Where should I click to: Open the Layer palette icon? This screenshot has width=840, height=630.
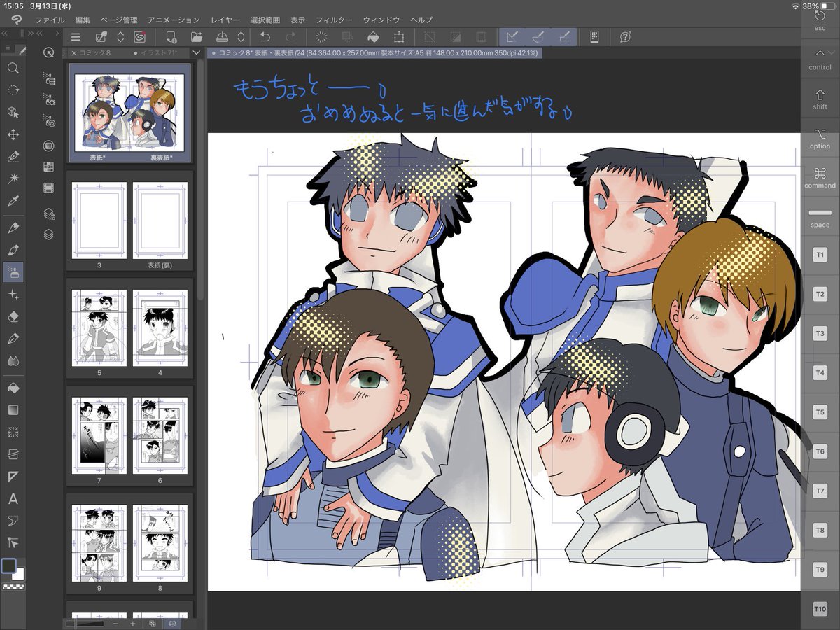(48, 234)
